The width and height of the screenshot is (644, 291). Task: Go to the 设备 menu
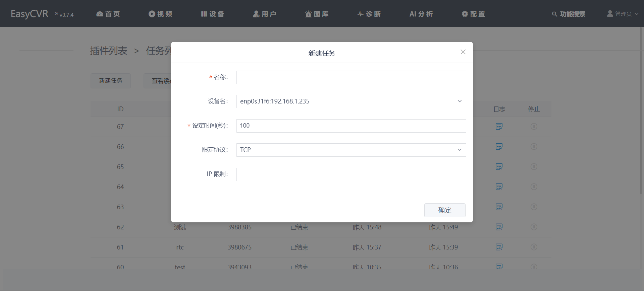click(213, 14)
